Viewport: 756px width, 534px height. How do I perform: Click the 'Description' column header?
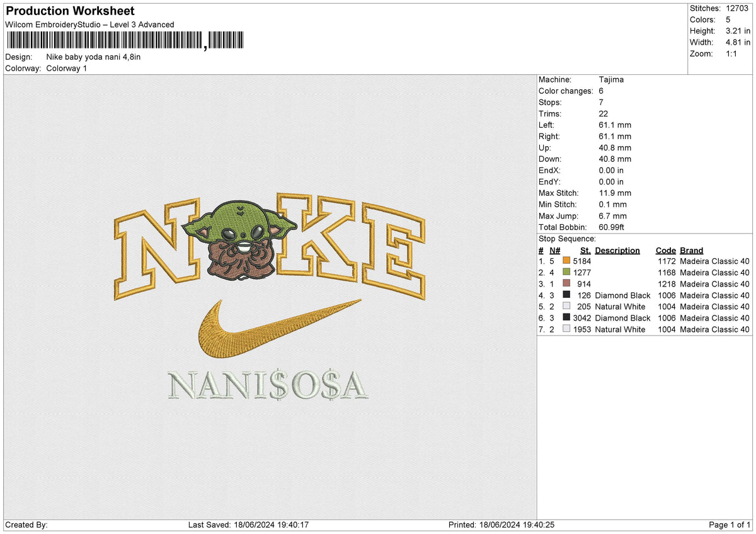[x=617, y=251]
